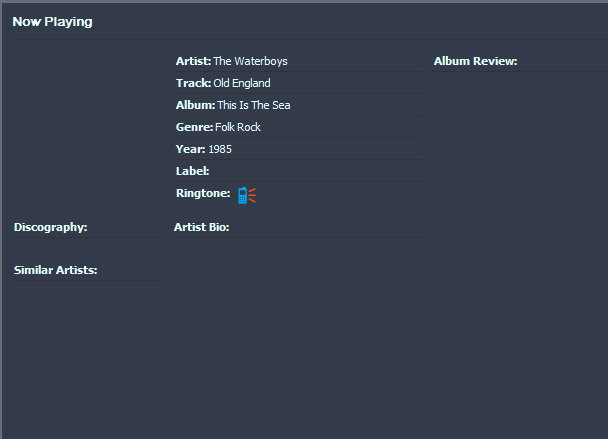Click the Genre field label
608x439 pixels.
194,127
